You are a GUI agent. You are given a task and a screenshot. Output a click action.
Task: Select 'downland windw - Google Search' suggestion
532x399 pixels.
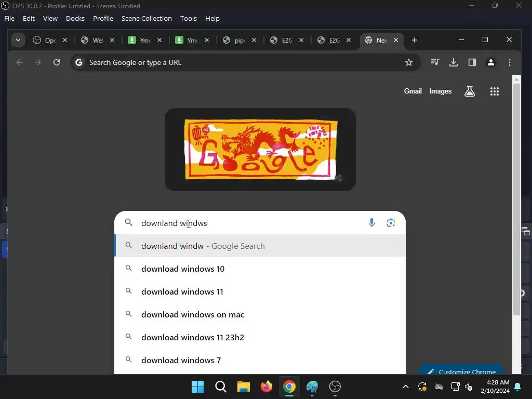[x=260, y=246]
